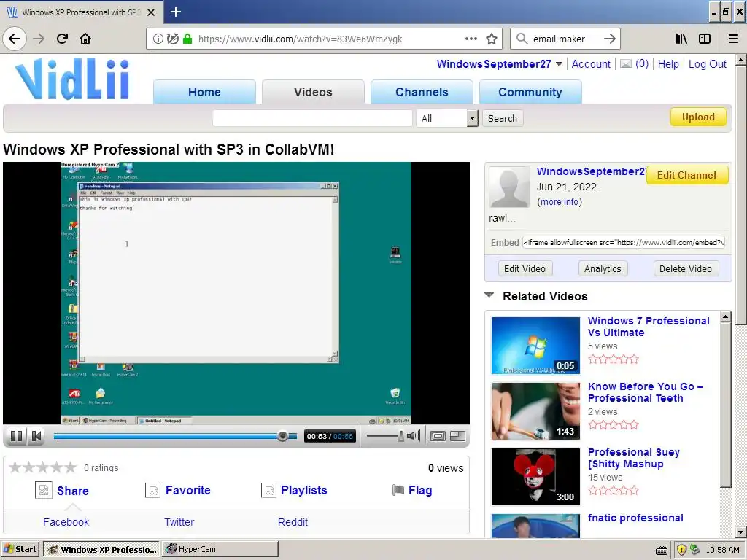This screenshot has height=560, width=747.
Task: Rate the video with the fifth star
Action: [x=71, y=467]
